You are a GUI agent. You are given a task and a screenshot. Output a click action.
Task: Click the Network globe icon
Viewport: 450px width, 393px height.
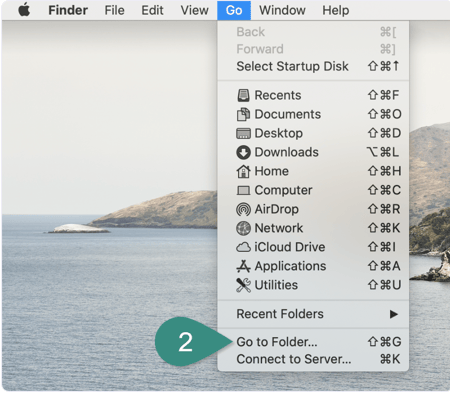[x=243, y=228]
